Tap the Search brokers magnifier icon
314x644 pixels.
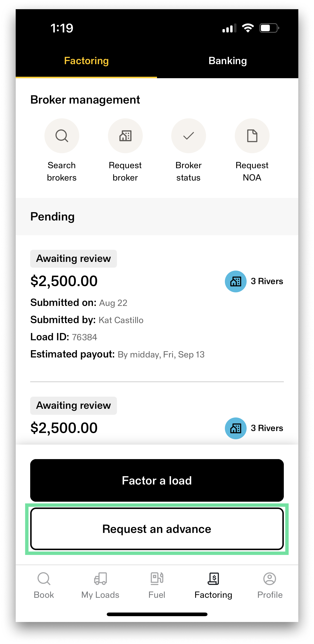click(62, 136)
